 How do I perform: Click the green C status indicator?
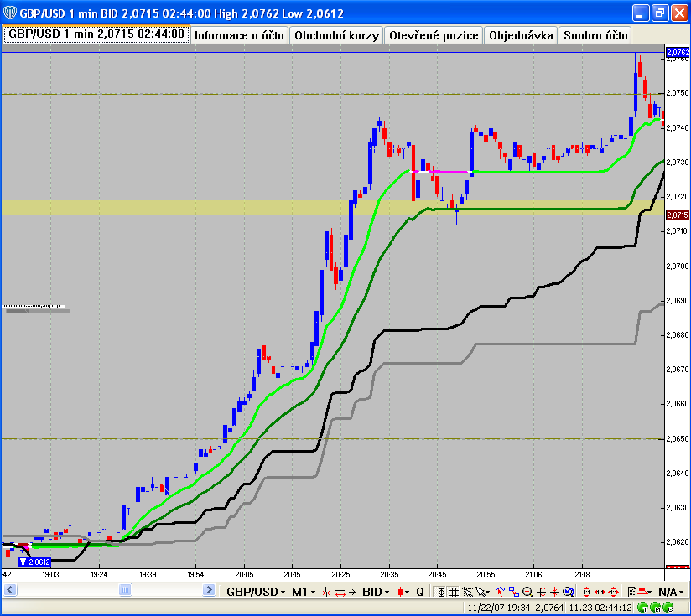668,608
